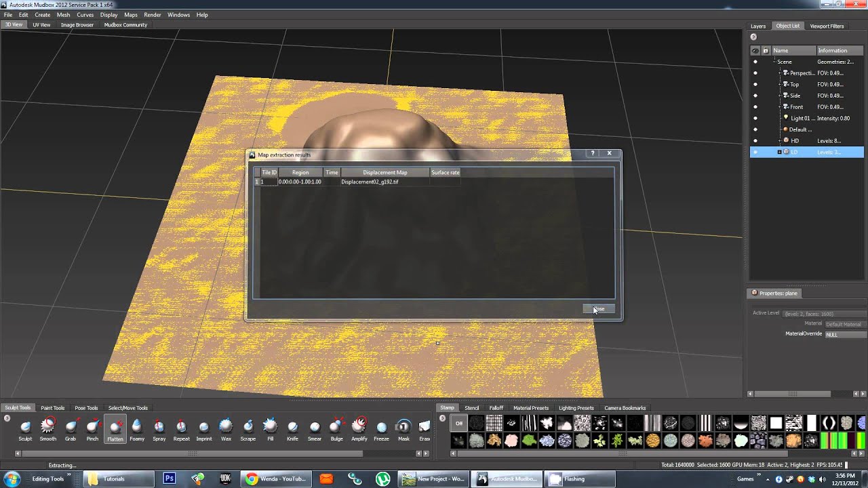Open the Maps menu

[131, 14]
